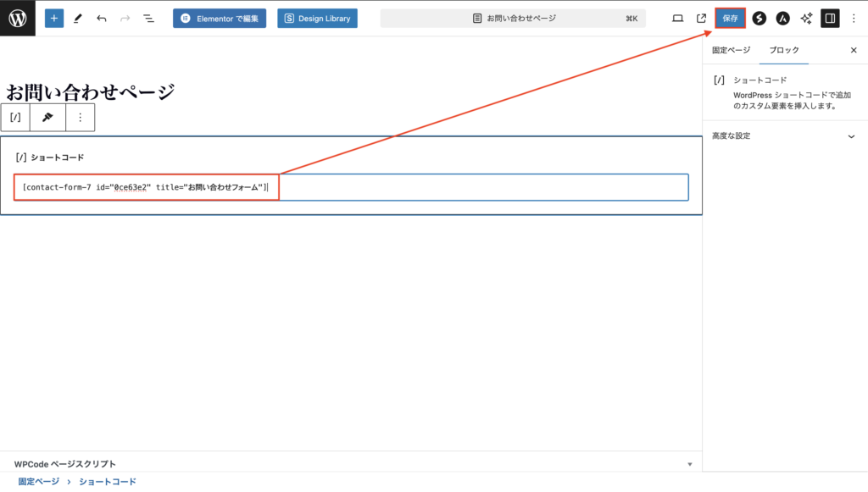The image size is (868, 492).
Task: Open the Astra settings icon
Action: tap(783, 18)
